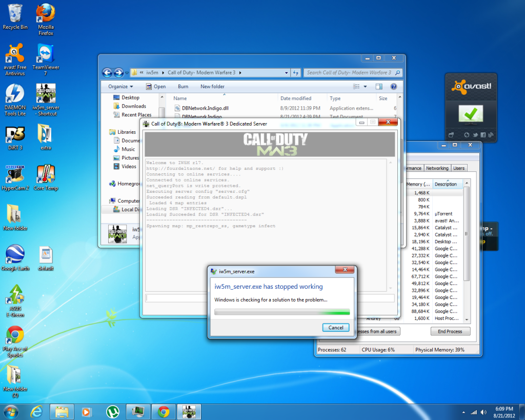Click the Search Call of Duty- Modern Warfare 3 field
The width and height of the screenshot is (525, 420).
[353, 73]
